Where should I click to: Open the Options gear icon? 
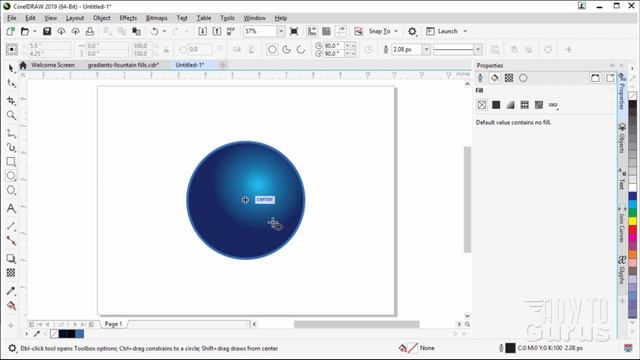(x=412, y=31)
